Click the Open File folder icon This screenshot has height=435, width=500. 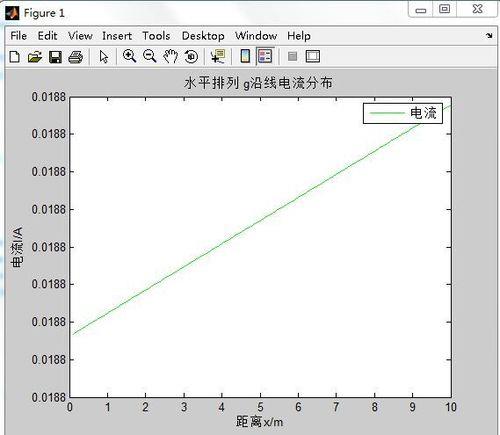pos(35,57)
